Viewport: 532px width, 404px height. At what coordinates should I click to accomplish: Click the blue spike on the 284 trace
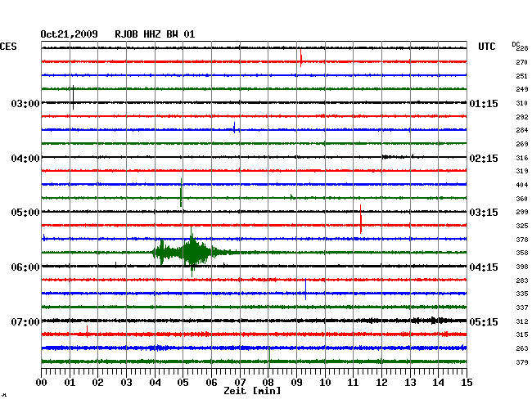coord(234,128)
